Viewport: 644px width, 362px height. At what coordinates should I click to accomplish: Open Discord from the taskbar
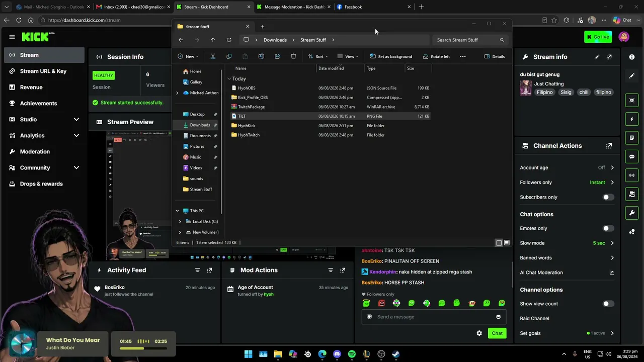[x=337, y=354]
